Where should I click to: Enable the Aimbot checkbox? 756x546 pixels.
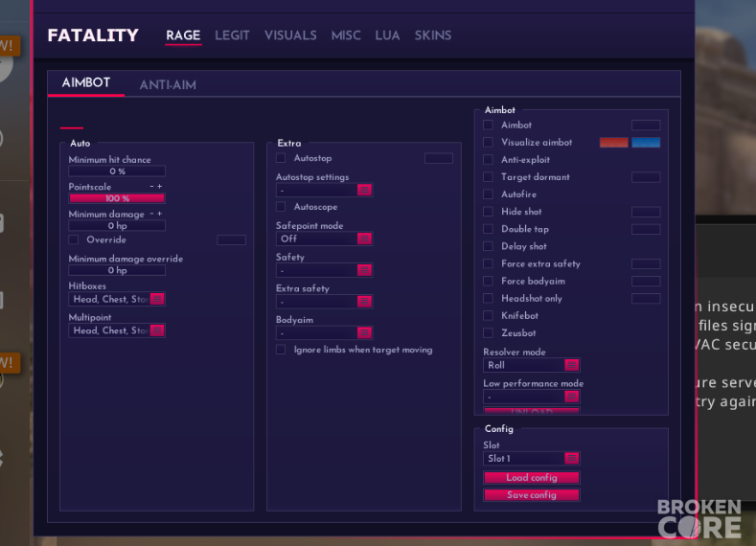(488, 125)
